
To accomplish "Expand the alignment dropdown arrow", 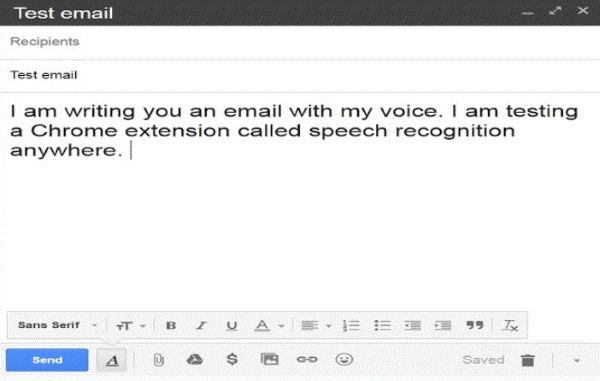I will [x=328, y=326].
